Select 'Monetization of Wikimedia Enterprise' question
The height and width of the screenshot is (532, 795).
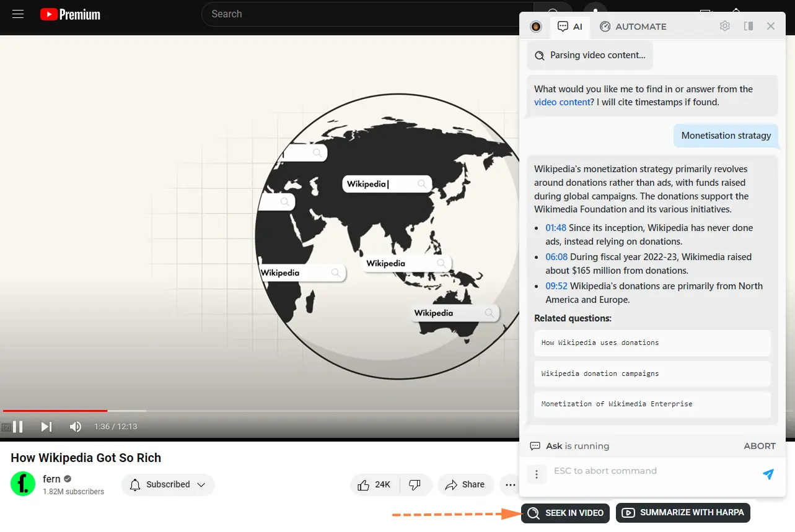coord(652,404)
